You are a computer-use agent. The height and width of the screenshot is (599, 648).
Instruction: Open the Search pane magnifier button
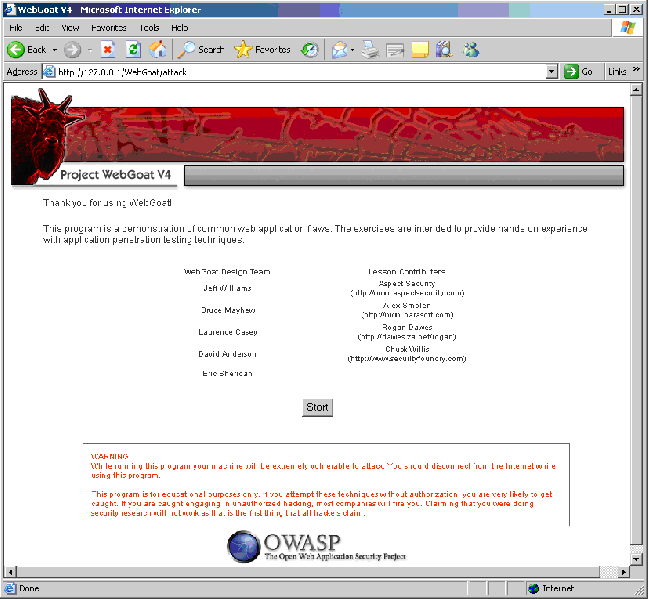pos(201,50)
